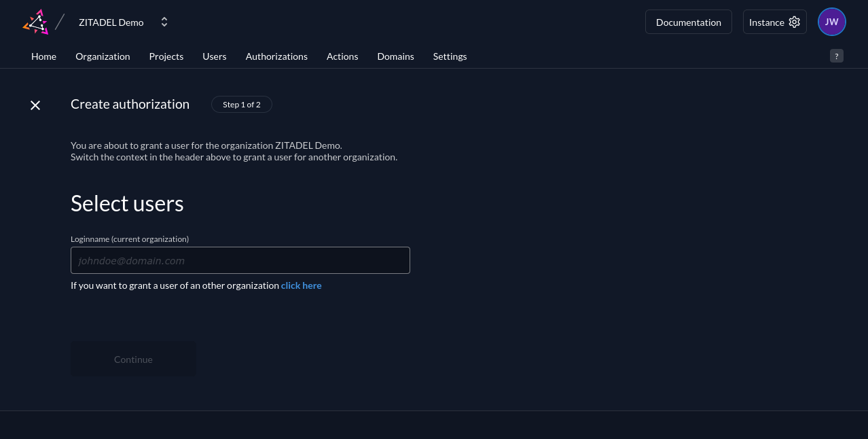Open the JW user avatar menu
868x439 pixels.
[x=831, y=22]
